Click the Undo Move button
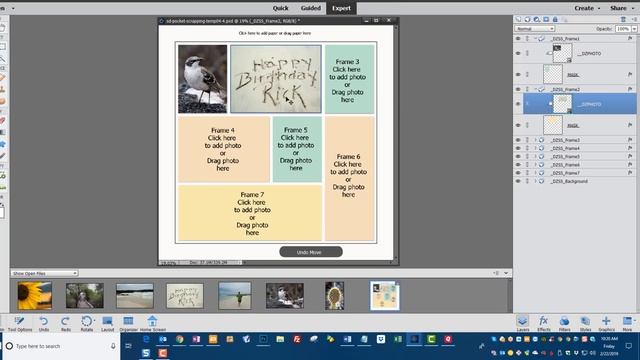This screenshot has width=640, height=360. 311,252
